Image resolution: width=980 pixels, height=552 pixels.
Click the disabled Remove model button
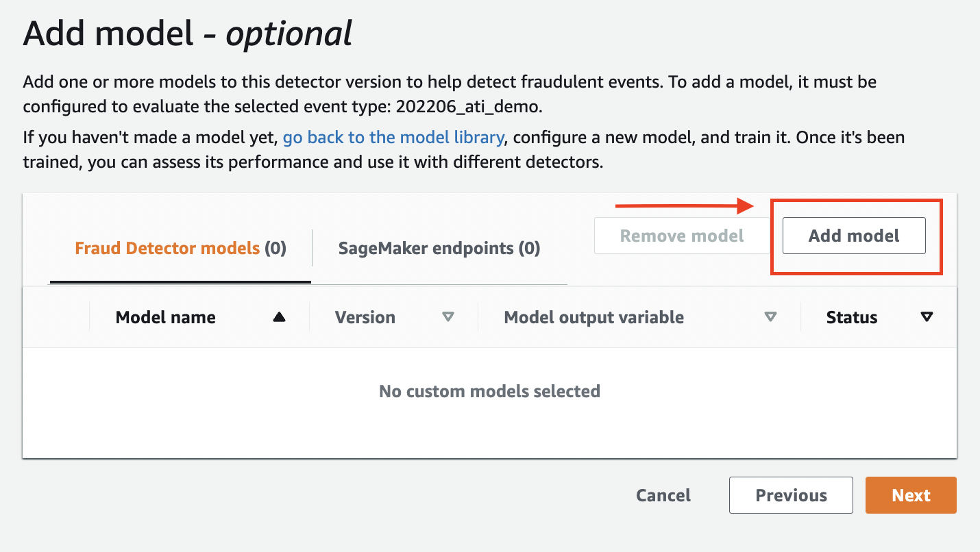pyautogui.click(x=681, y=236)
